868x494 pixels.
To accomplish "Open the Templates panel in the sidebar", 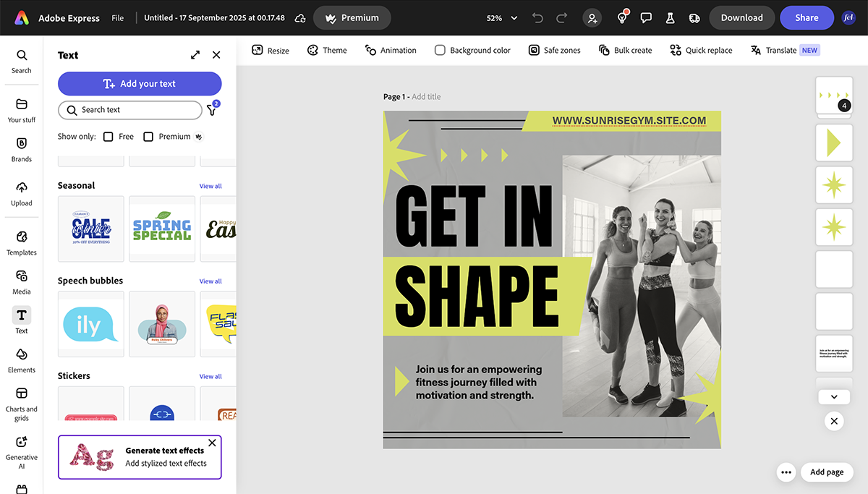I will point(21,242).
